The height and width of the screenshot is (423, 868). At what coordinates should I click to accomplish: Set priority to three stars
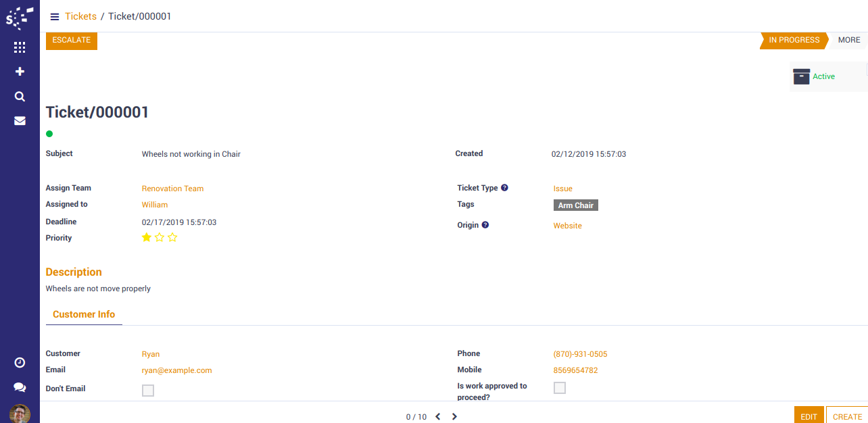172,237
